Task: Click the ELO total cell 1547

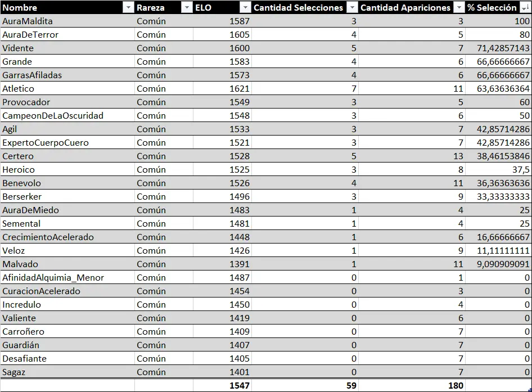Action: [x=222, y=385]
